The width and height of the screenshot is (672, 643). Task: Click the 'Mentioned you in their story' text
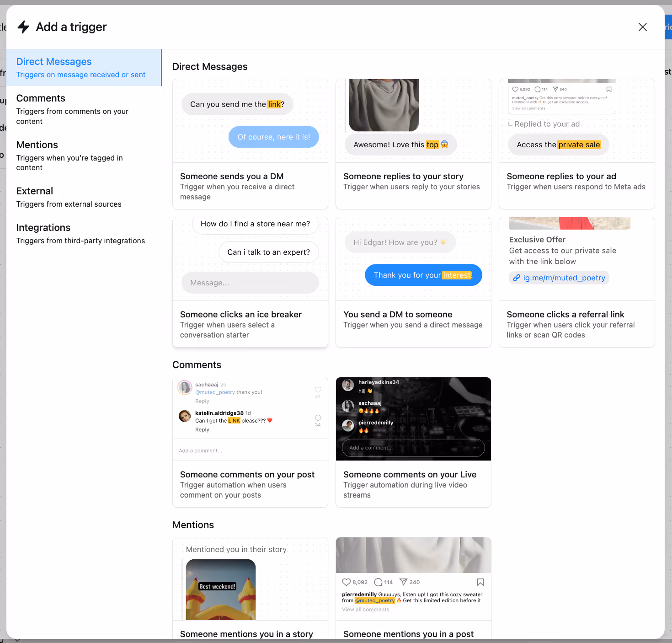236,549
